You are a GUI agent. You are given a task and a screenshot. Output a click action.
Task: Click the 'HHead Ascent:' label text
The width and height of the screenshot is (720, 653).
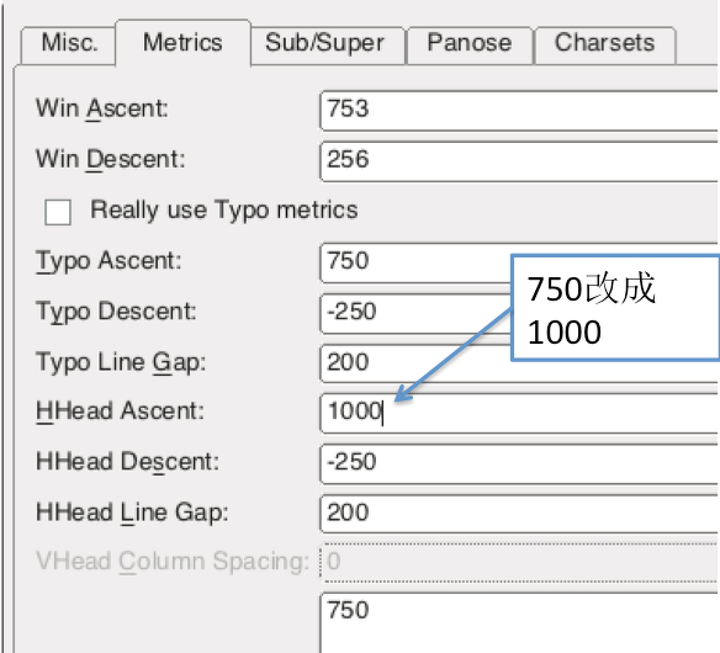(119, 411)
